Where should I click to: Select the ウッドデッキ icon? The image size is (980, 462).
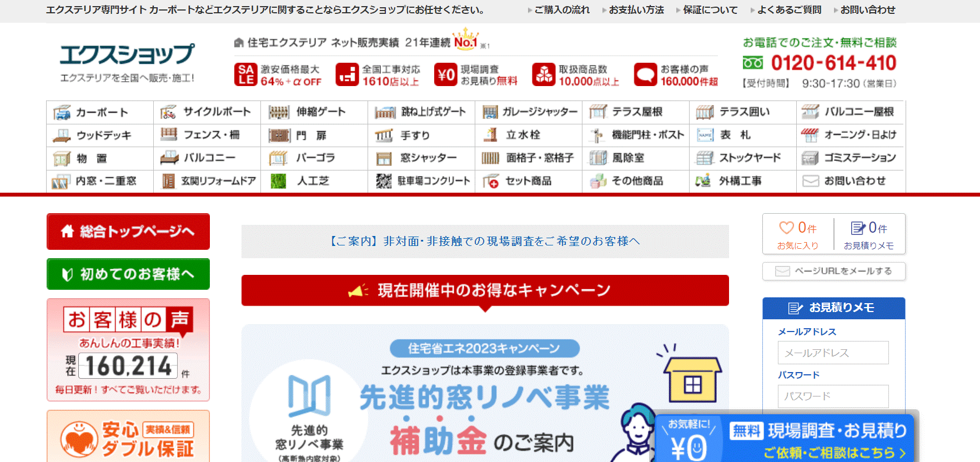click(x=62, y=135)
